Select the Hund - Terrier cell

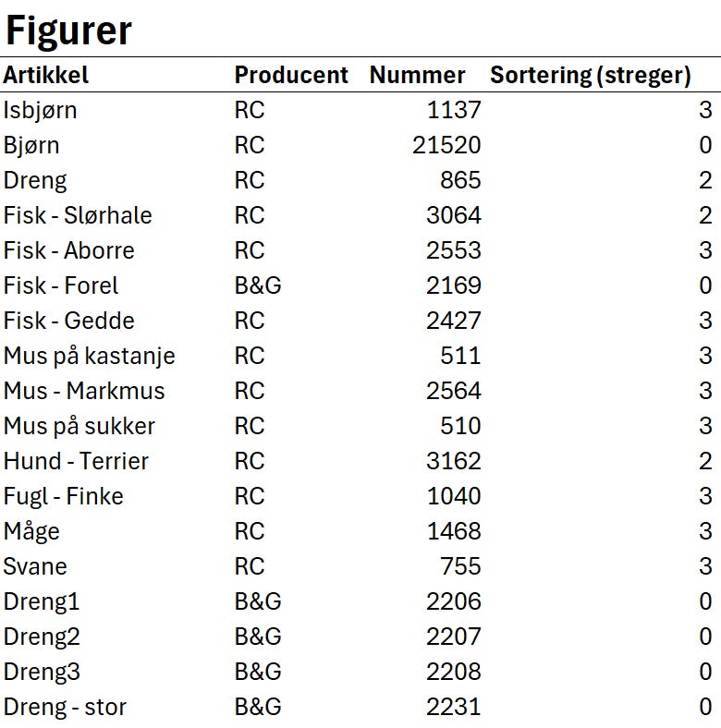[76, 461]
